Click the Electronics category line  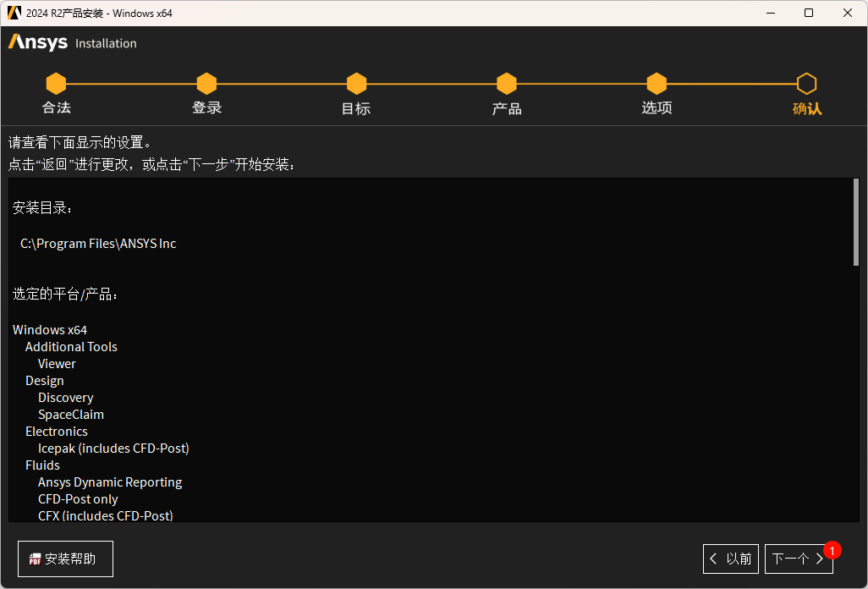point(57,432)
